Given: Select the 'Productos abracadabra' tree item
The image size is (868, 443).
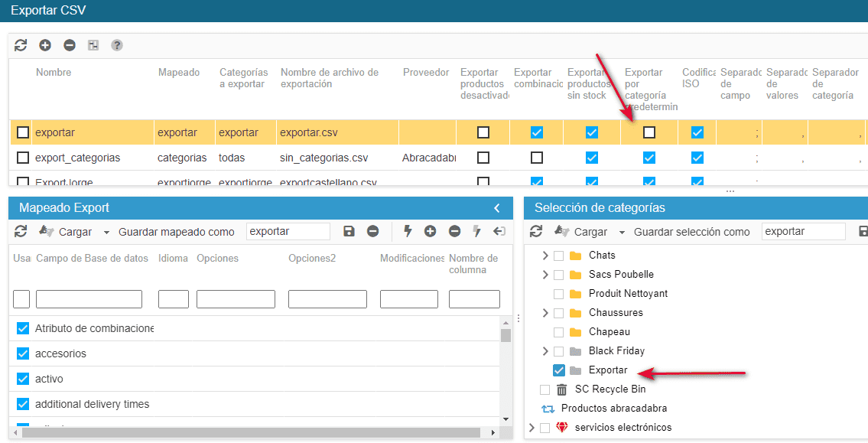Looking at the screenshot, I should (x=614, y=409).
